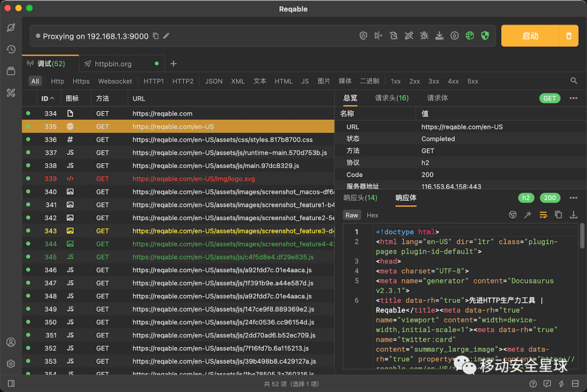
Task: Click the breakpoint icon in top toolbar
Action: click(378, 35)
